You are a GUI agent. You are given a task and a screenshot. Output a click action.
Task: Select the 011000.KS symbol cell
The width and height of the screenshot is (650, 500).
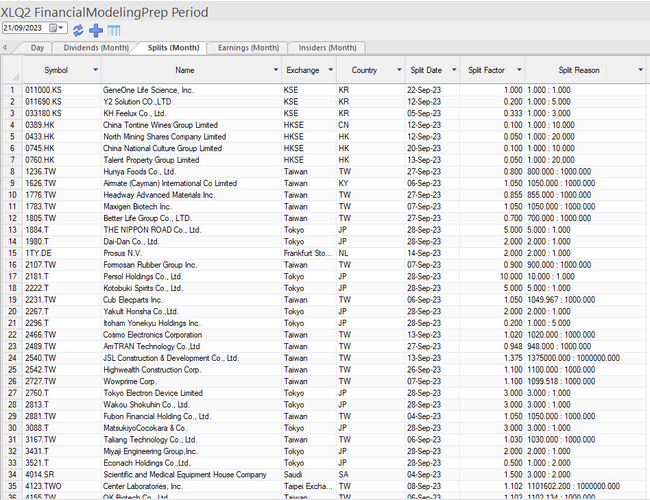pyautogui.click(x=62, y=90)
